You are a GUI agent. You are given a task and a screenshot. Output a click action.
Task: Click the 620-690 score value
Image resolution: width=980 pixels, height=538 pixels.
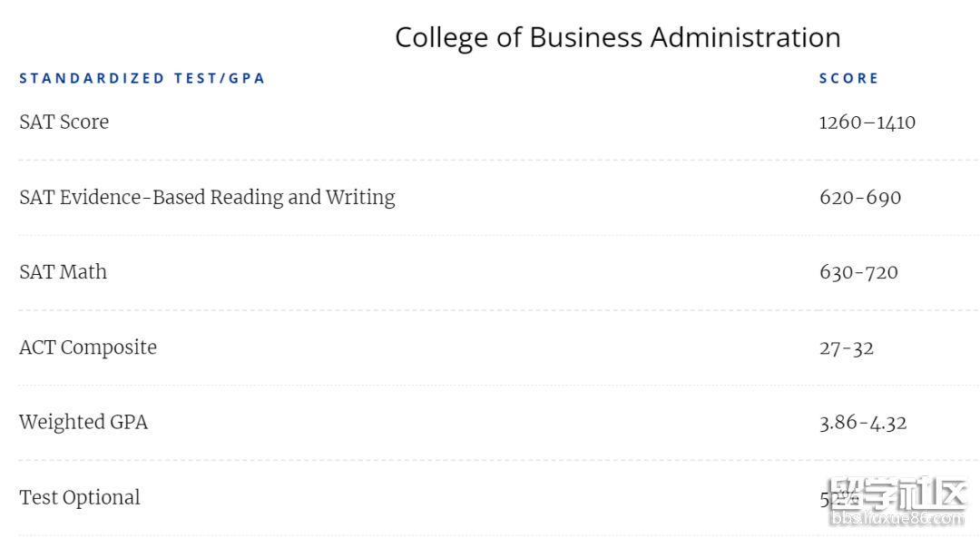click(860, 198)
